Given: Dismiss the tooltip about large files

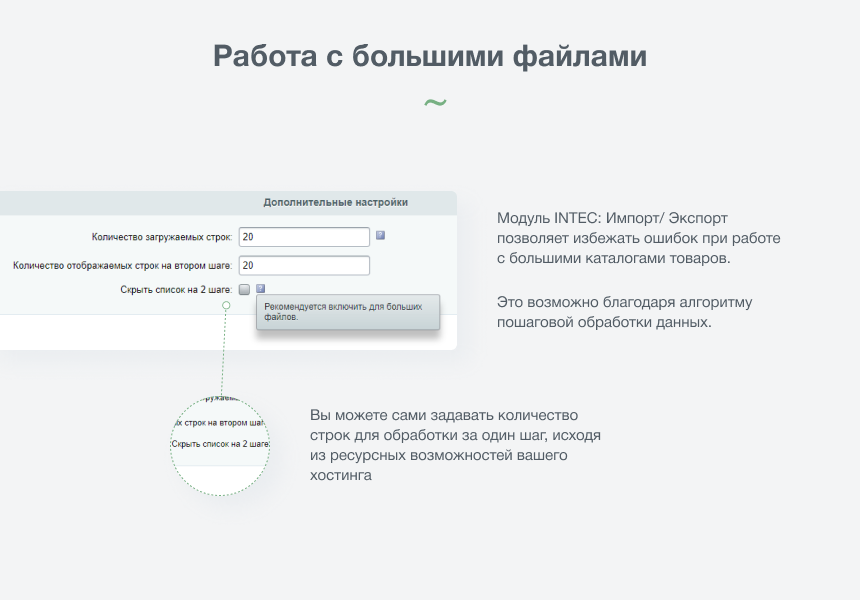Looking at the screenshot, I should [x=348, y=312].
